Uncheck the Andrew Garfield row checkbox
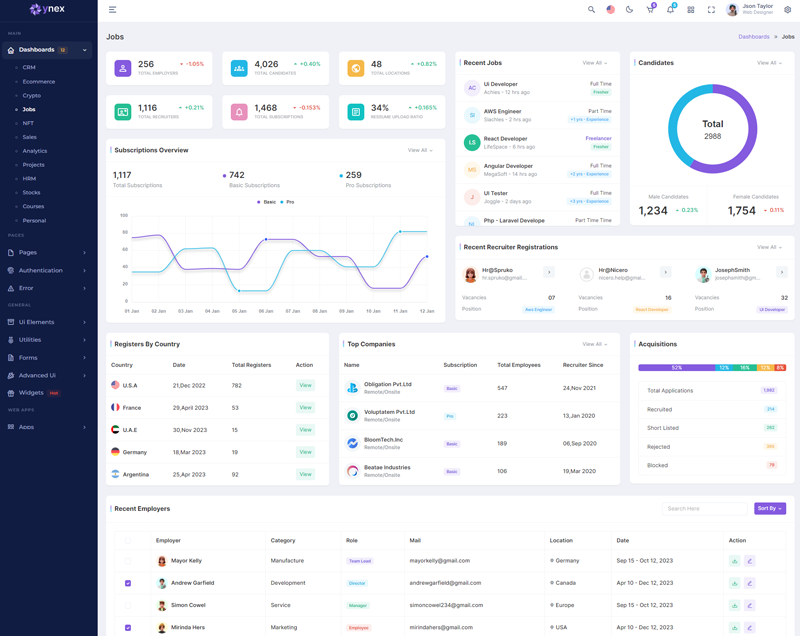Image resolution: width=800 pixels, height=636 pixels. point(128,583)
